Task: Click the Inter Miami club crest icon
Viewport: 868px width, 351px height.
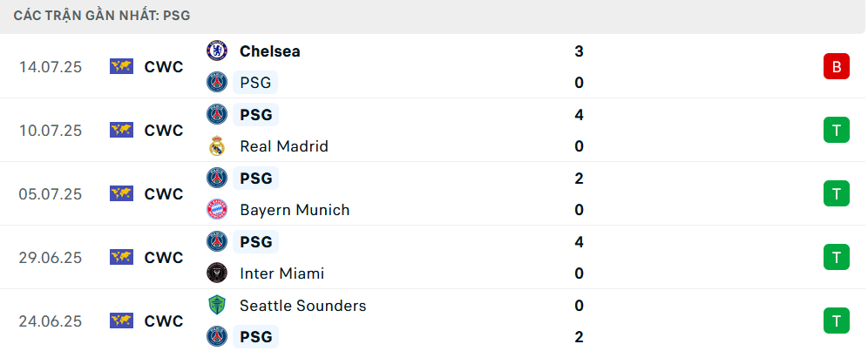Action: coord(216,273)
